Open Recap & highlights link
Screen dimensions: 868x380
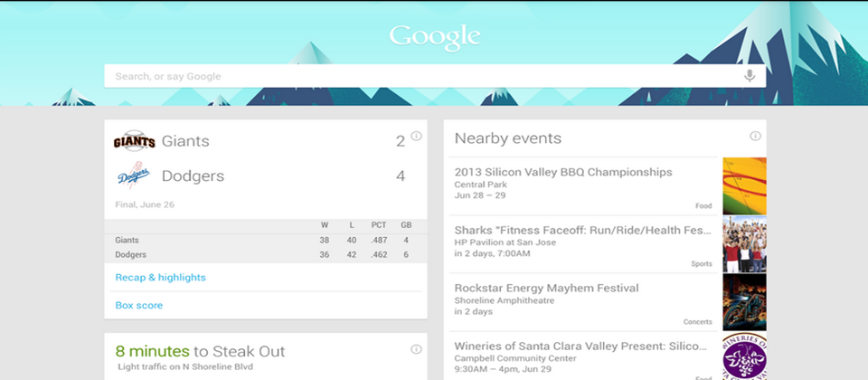coord(161,278)
